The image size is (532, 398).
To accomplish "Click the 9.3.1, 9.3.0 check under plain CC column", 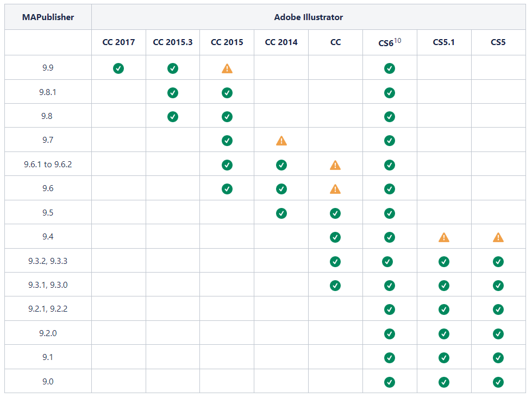I will click(x=335, y=286).
